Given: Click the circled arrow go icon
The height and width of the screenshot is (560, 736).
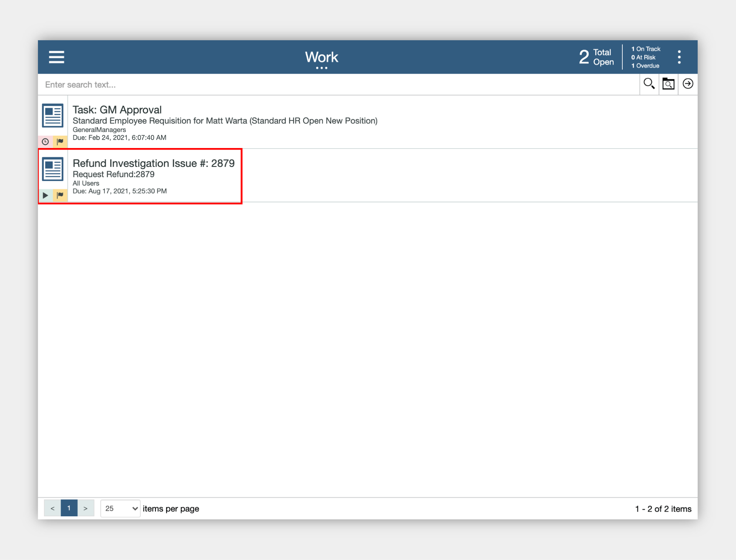Looking at the screenshot, I should (x=688, y=84).
